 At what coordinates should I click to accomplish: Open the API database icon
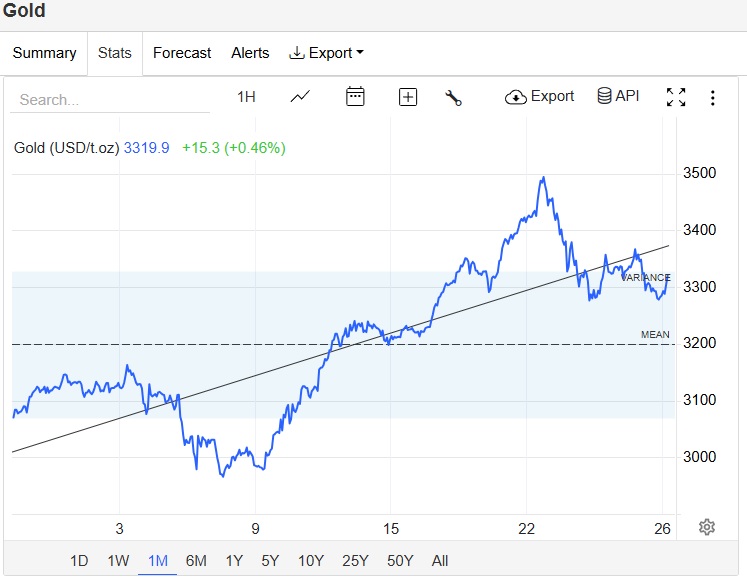[617, 97]
